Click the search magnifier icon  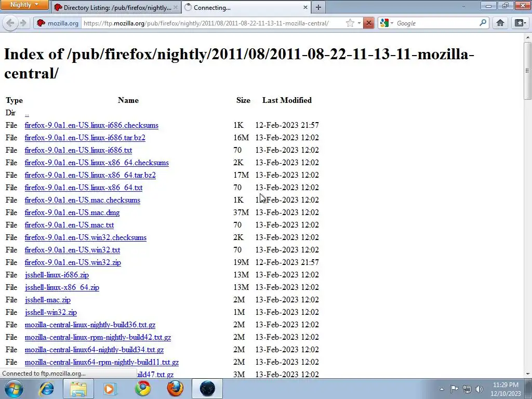pyautogui.click(x=483, y=23)
